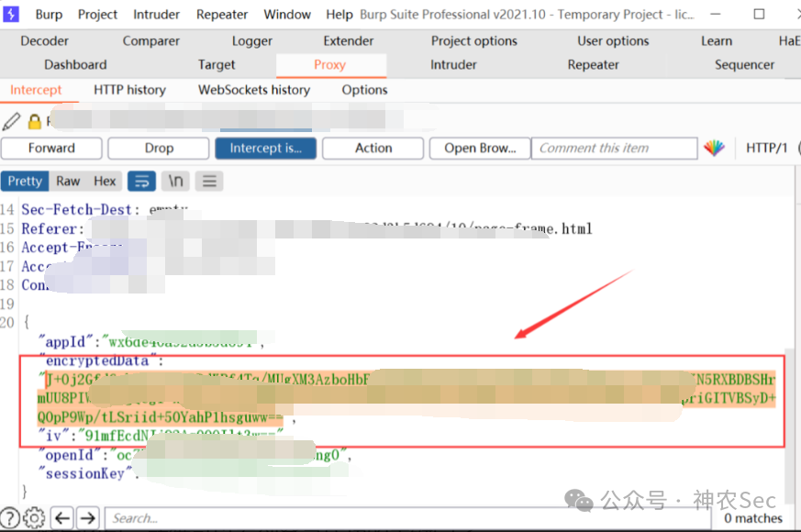Open the Help menu
This screenshot has width=801, height=532.
click(x=339, y=15)
